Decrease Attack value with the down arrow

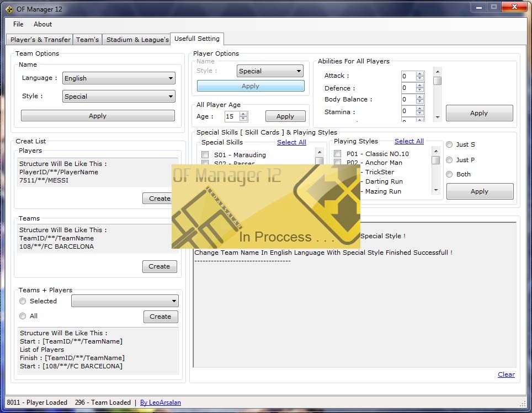[x=420, y=79]
